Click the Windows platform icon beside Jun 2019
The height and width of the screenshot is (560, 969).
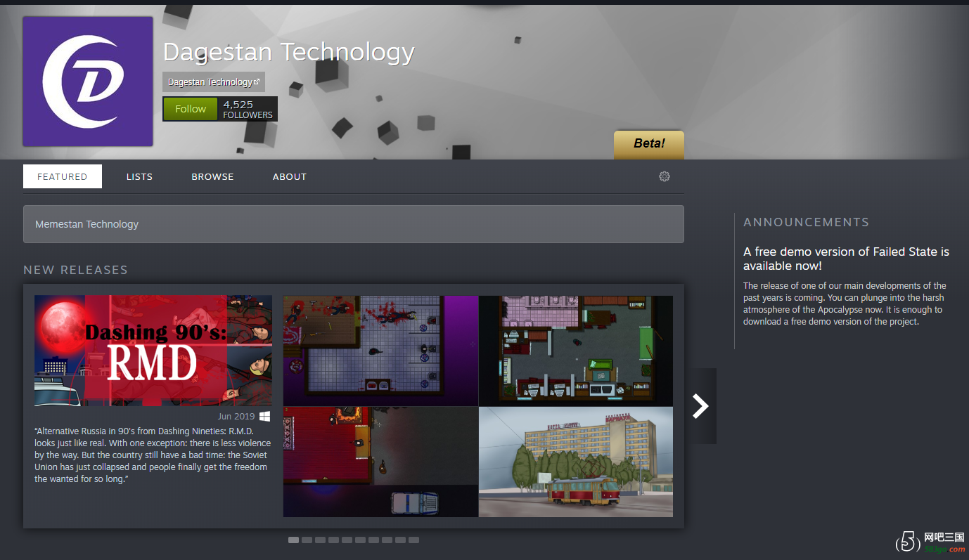tap(265, 417)
